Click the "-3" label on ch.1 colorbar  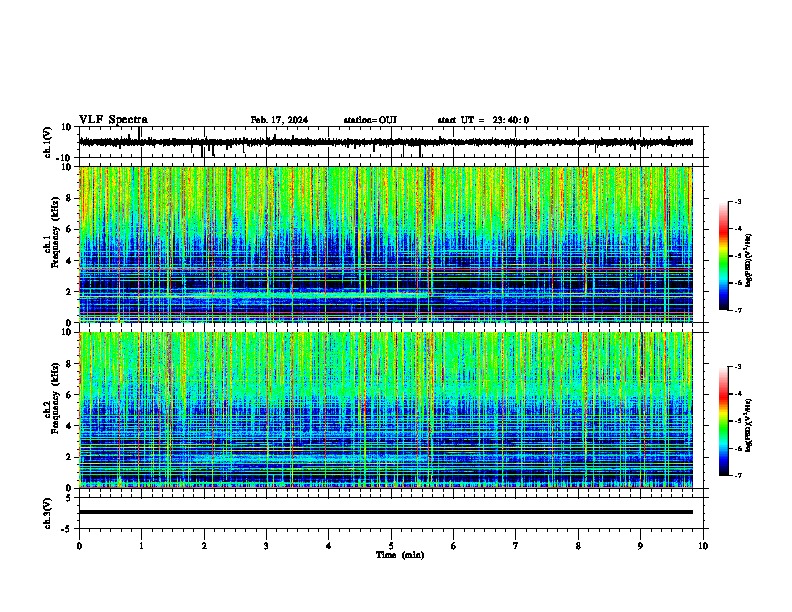(737, 201)
